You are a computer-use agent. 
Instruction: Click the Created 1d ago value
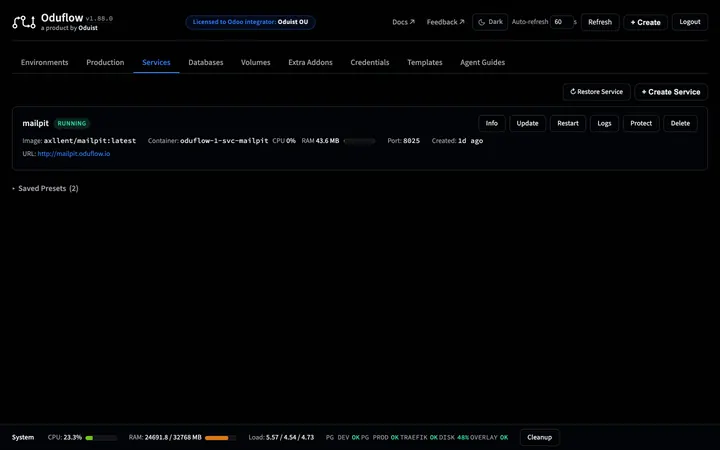470,141
